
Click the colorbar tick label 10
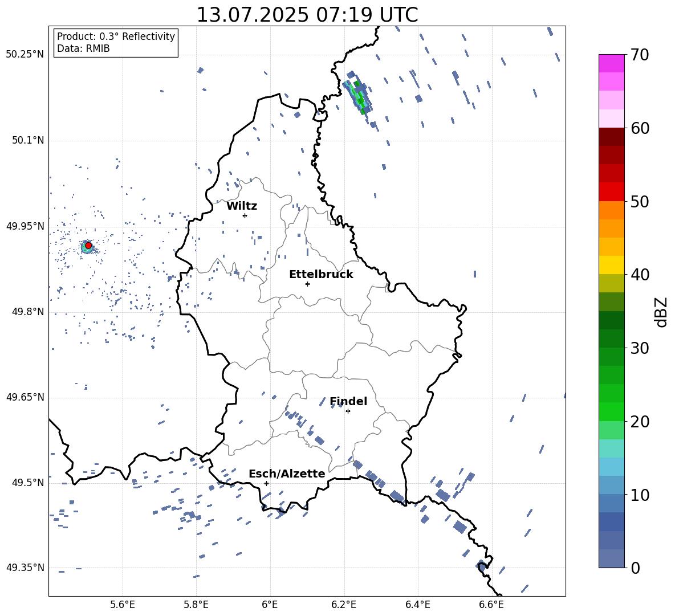[x=640, y=495]
